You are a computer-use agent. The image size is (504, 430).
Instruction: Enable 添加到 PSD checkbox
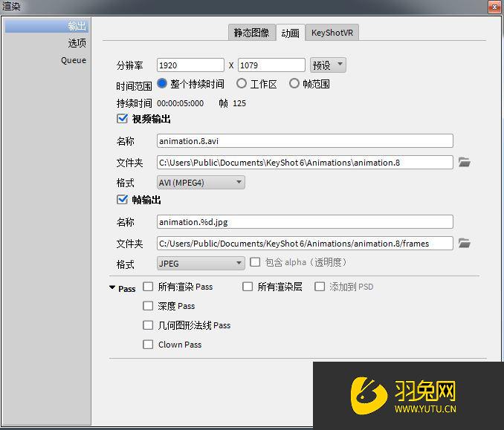click(x=320, y=287)
